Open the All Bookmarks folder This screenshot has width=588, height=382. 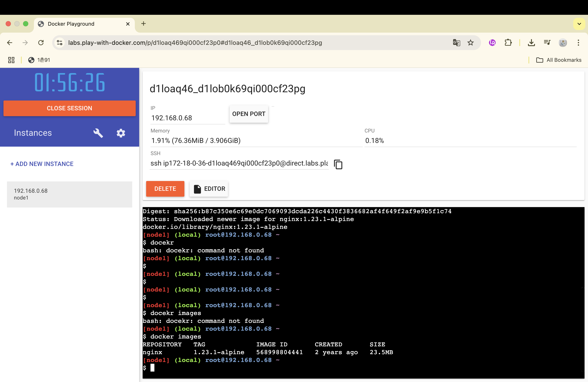[x=559, y=60]
